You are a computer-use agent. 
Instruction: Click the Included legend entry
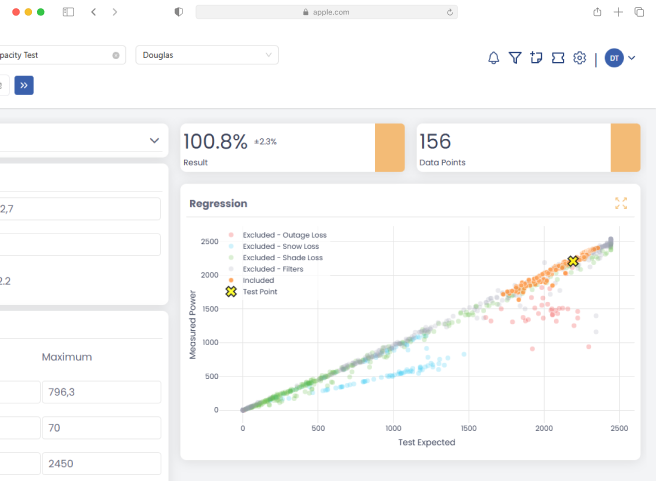(x=259, y=280)
